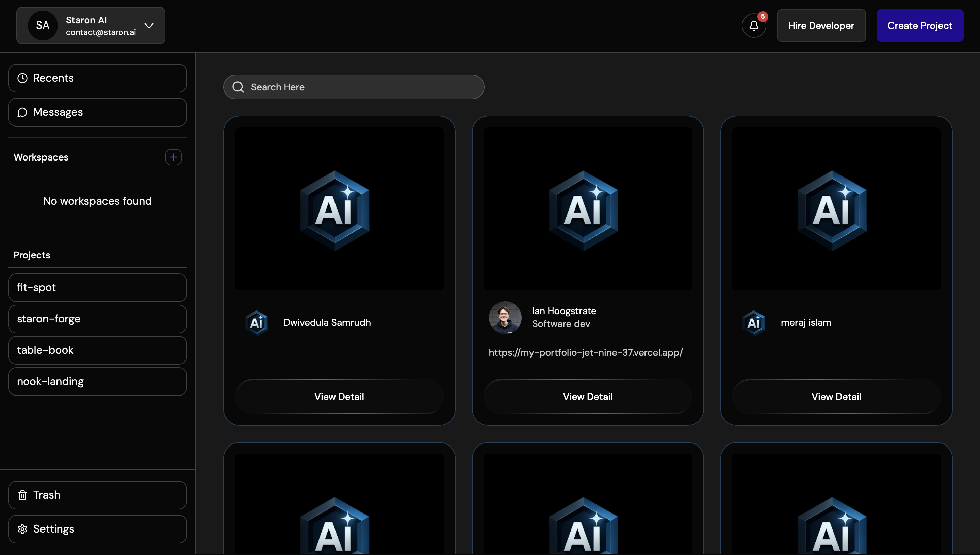
Task: Click the Create Project button
Action: tap(920, 25)
